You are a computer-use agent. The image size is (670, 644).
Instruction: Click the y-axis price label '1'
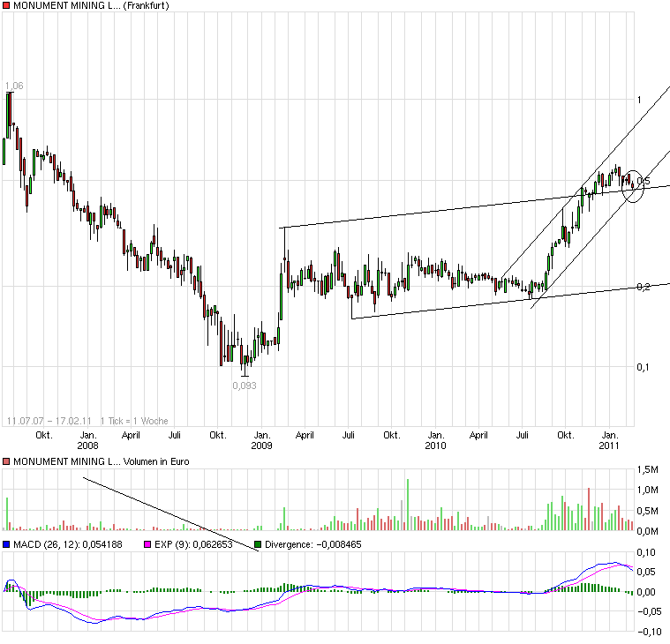639,100
